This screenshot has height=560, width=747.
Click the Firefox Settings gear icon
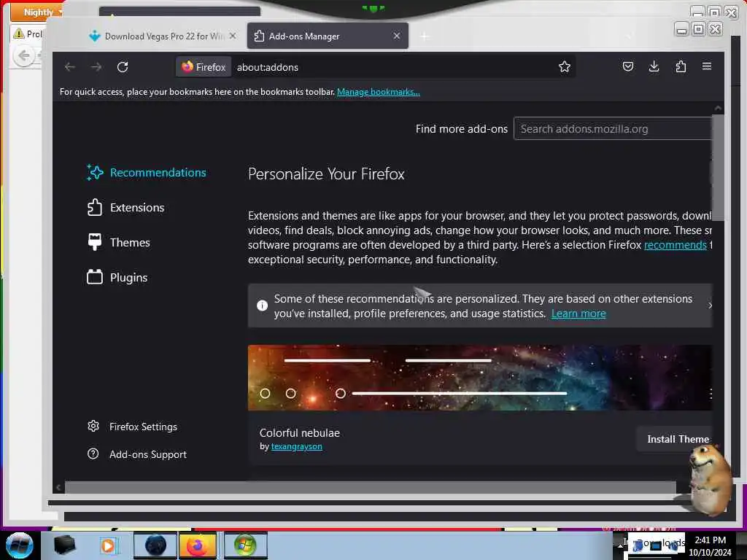[x=93, y=426]
